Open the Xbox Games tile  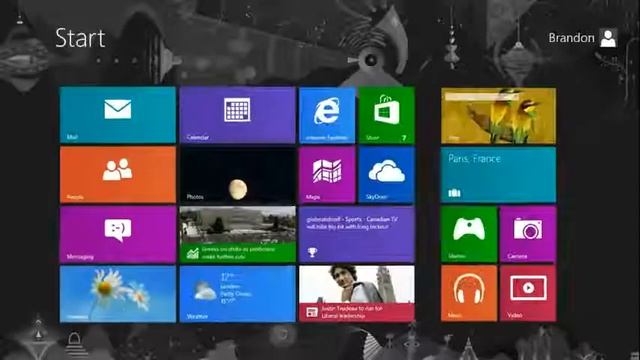point(469,234)
